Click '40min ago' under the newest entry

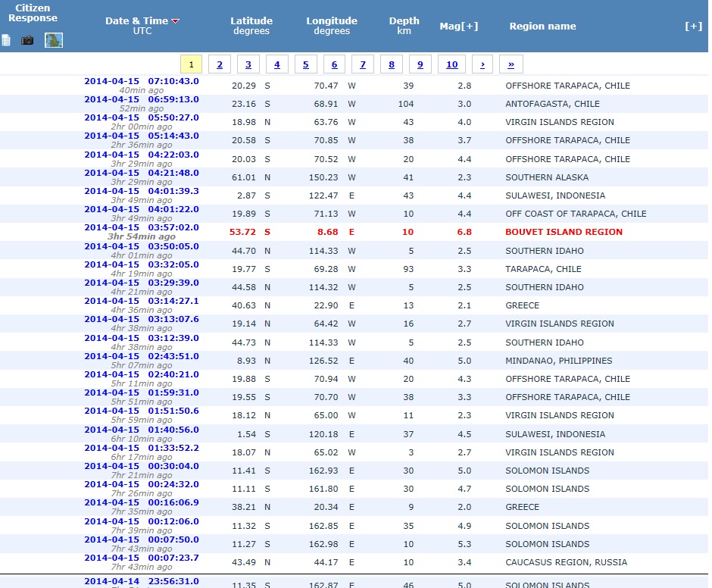pyautogui.click(x=141, y=90)
